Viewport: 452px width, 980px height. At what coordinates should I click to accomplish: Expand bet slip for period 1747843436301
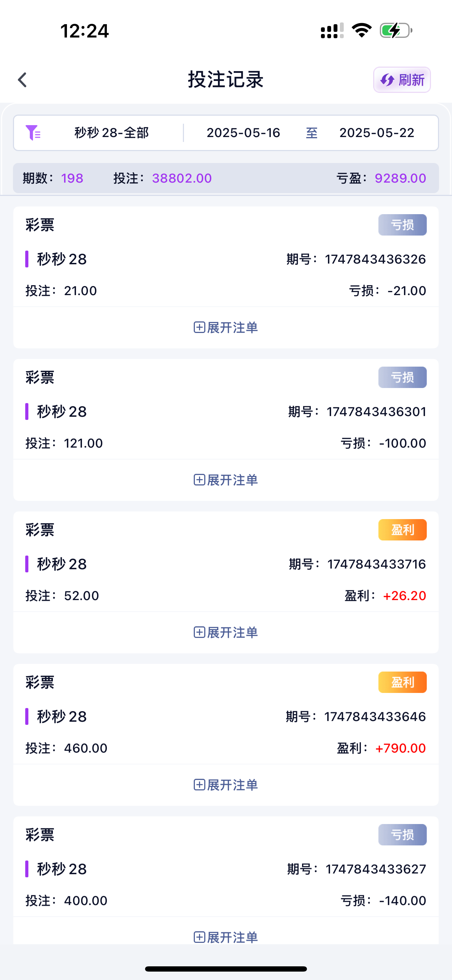(226, 480)
